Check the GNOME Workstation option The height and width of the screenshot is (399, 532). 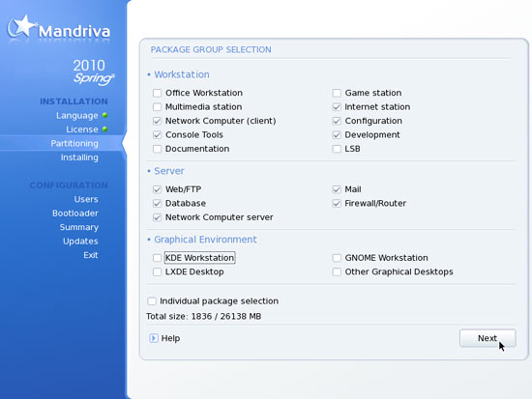[x=337, y=258]
